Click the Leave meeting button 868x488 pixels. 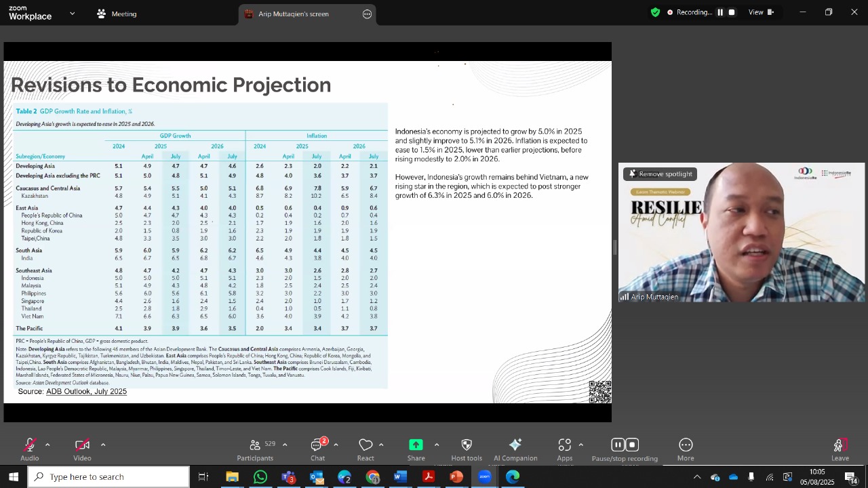[x=840, y=450]
